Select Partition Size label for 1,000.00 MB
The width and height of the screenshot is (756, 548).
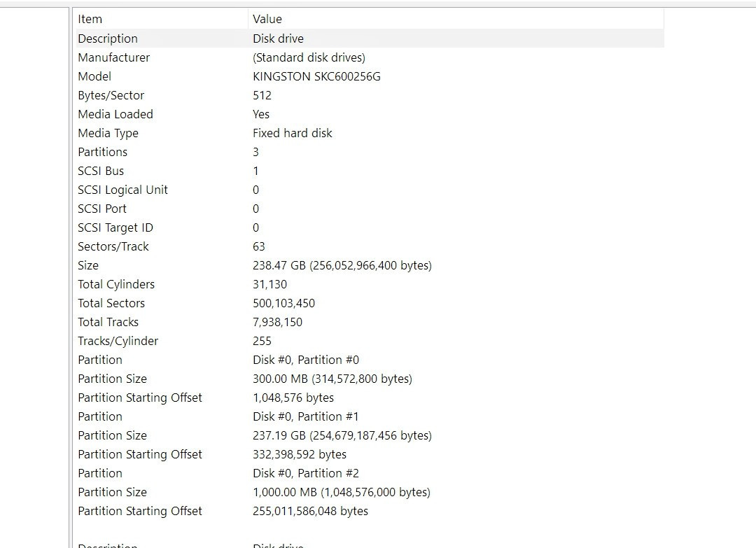[112, 492]
